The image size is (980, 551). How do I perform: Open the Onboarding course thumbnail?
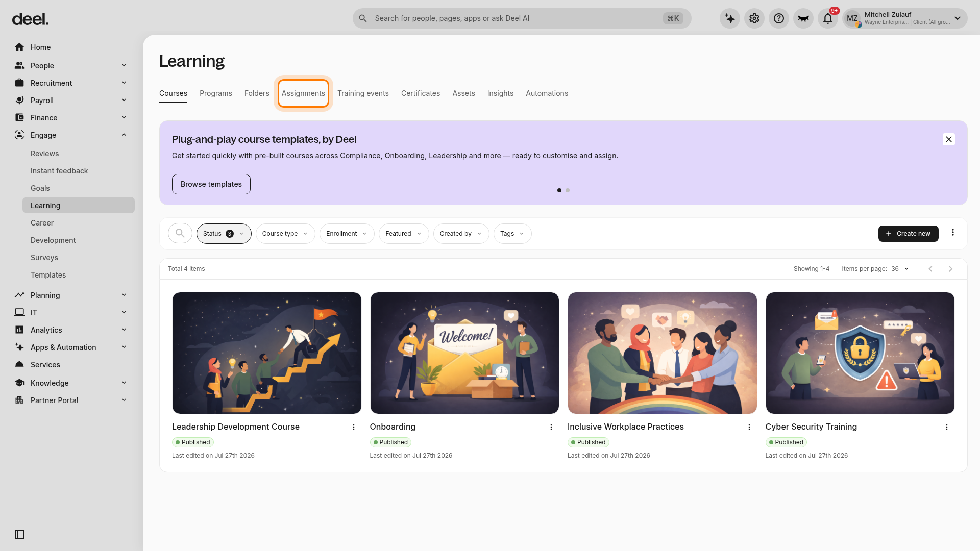click(x=464, y=353)
